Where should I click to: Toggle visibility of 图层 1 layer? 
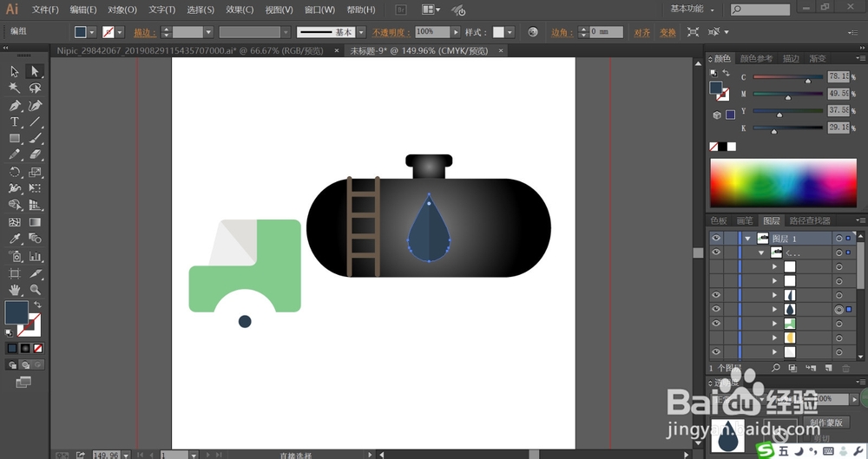click(716, 238)
